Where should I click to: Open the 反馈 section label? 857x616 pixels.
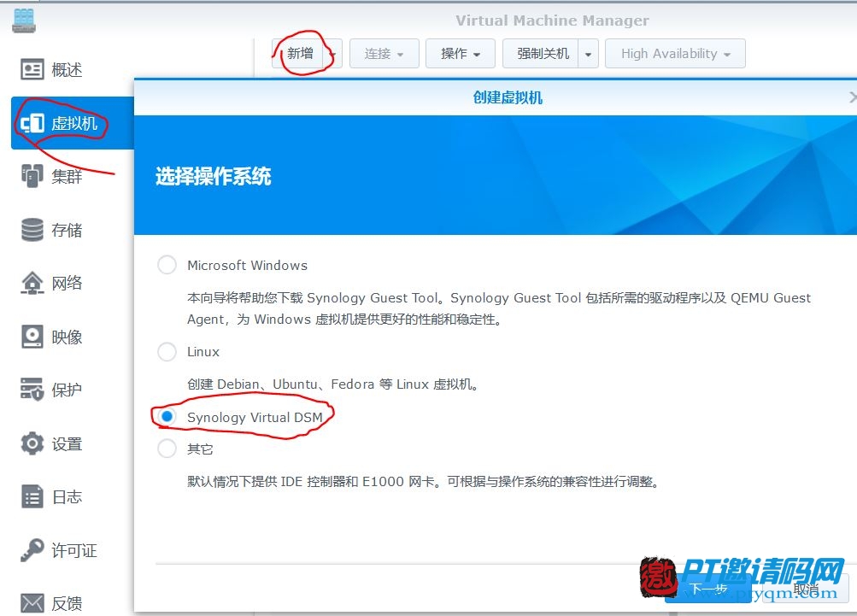[68, 603]
